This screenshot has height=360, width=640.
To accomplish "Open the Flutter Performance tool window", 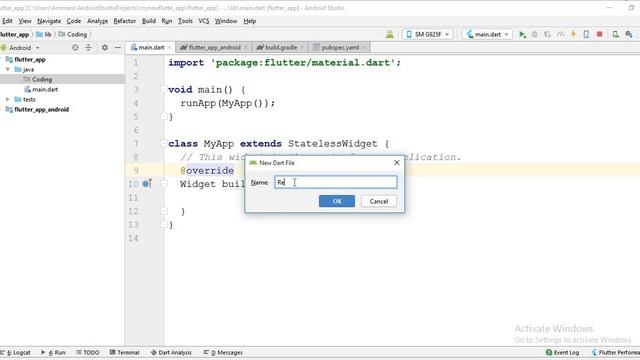I will click(x=616, y=352).
